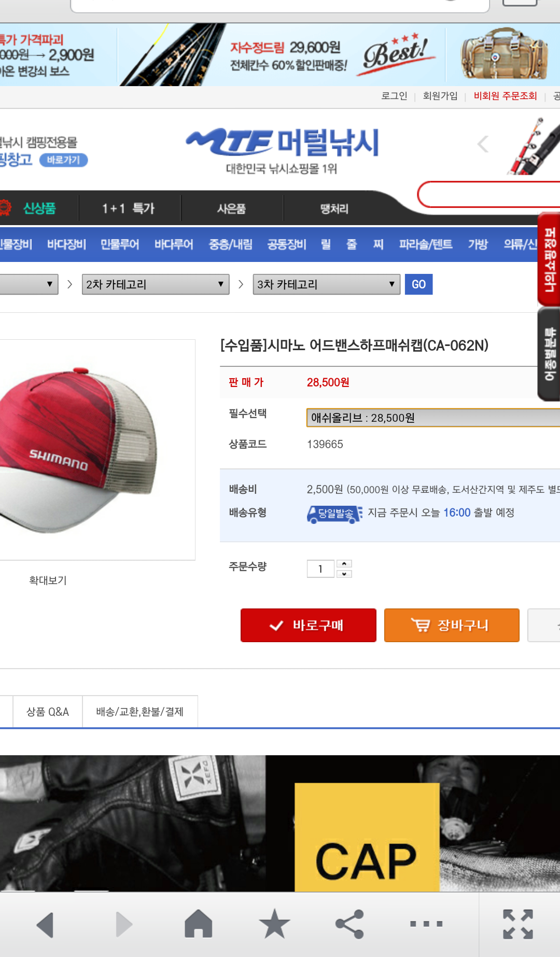
Task: Select the 사은품 menu item
Action: [x=231, y=209]
